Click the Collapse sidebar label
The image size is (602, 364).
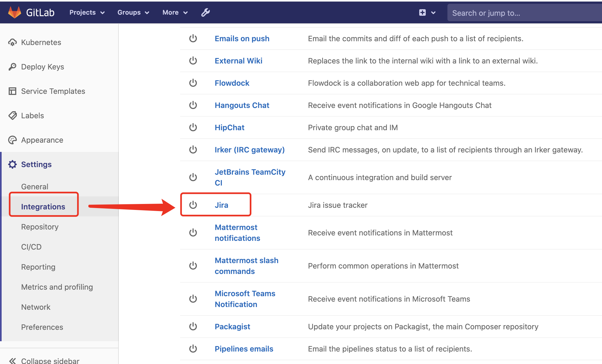pos(50,361)
